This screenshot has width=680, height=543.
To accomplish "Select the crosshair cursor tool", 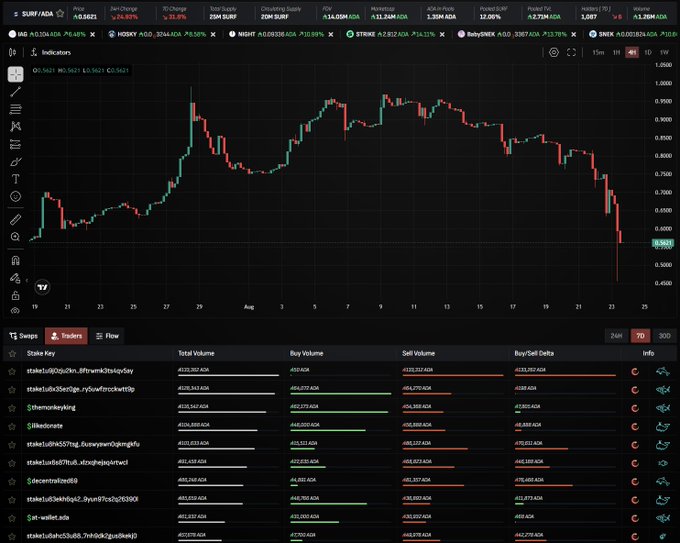I will click(x=16, y=74).
